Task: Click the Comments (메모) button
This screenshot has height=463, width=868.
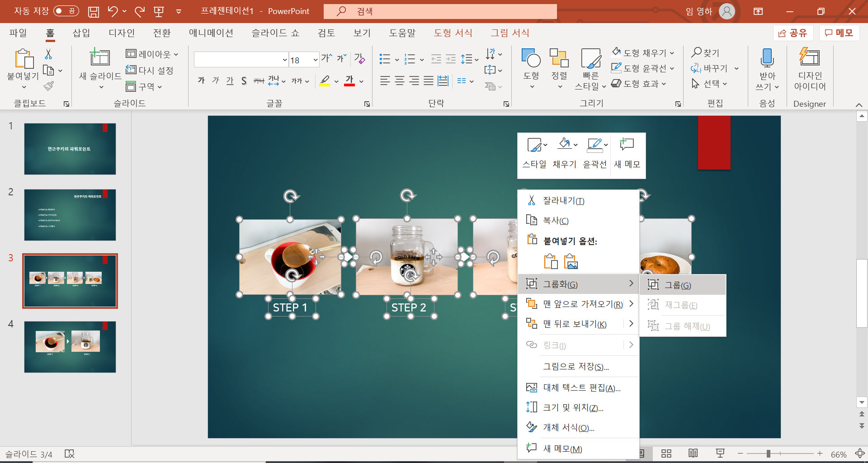Action: [x=839, y=33]
